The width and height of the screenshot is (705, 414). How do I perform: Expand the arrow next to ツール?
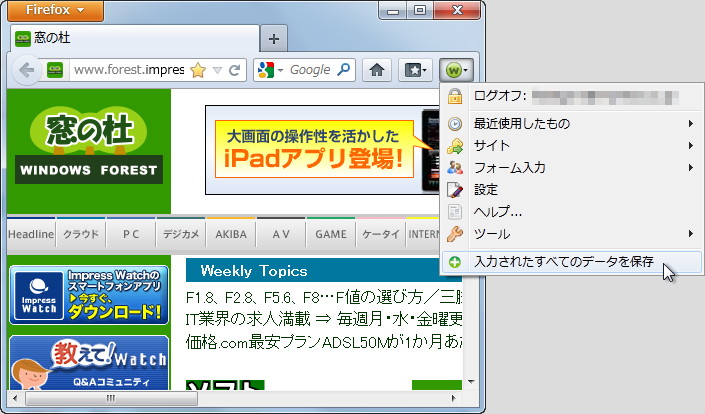690,233
